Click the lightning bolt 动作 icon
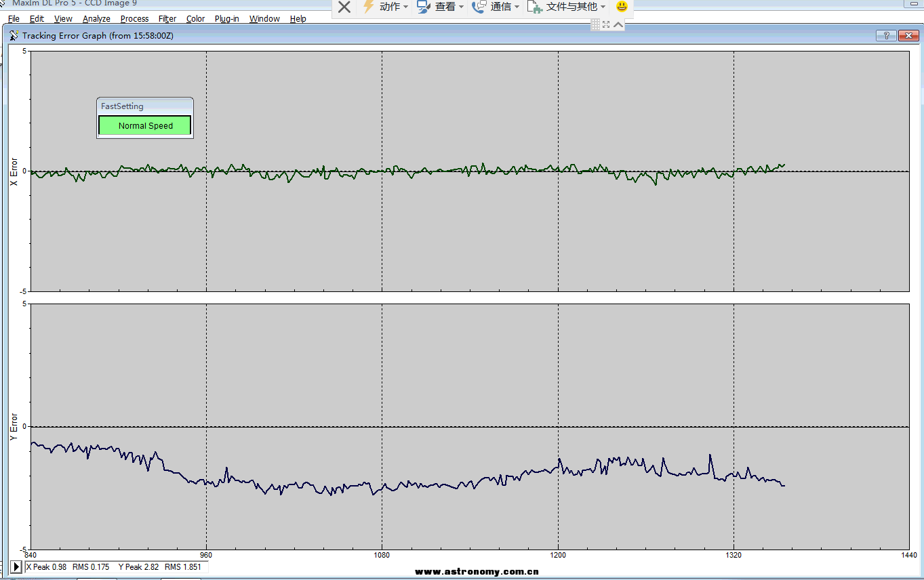 tap(368, 7)
